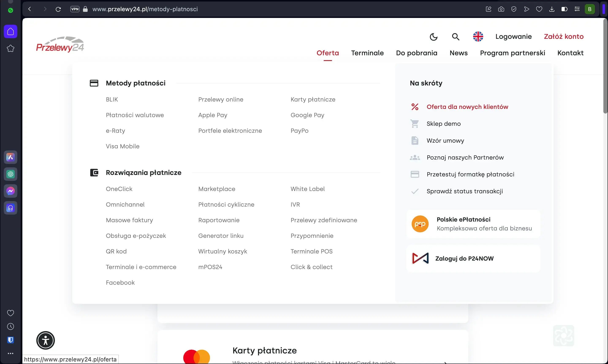Viewport: 608px width, 364px height.
Task: Open Marketplace link
Action: 217,189
